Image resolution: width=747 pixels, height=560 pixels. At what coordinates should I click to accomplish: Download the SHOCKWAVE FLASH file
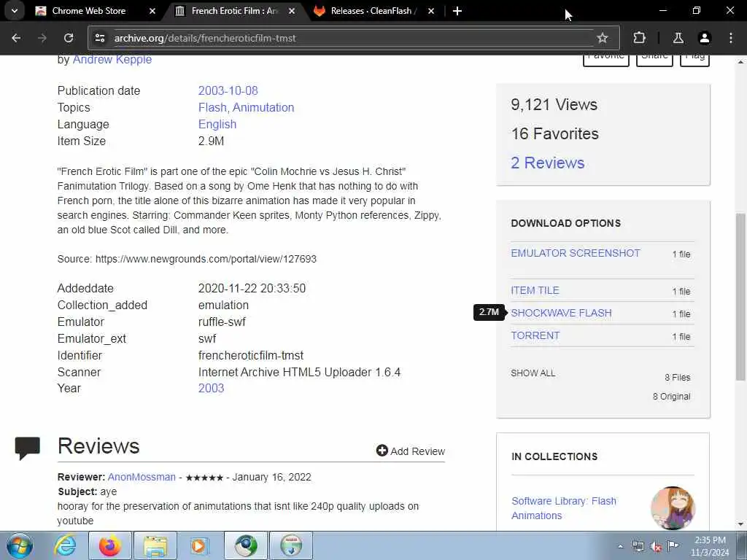tap(561, 313)
